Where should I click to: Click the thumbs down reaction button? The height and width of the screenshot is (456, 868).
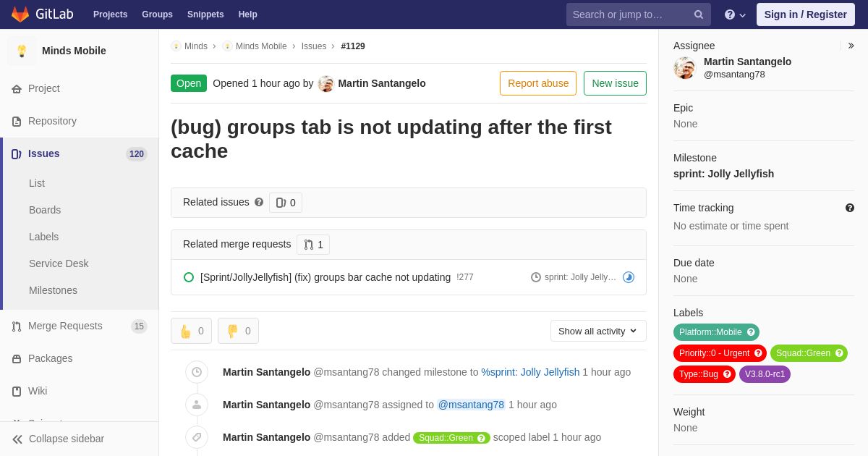pyautogui.click(x=238, y=331)
